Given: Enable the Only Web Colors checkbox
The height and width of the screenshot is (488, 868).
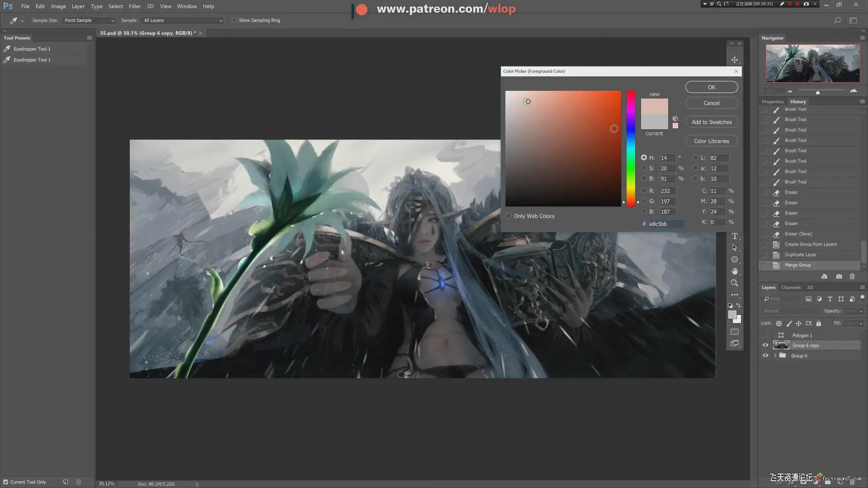Looking at the screenshot, I should [x=509, y=216].
